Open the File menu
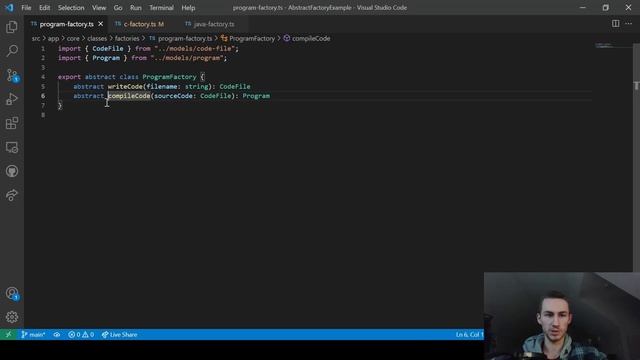640x360 pixels. click(x=26, y=8)
